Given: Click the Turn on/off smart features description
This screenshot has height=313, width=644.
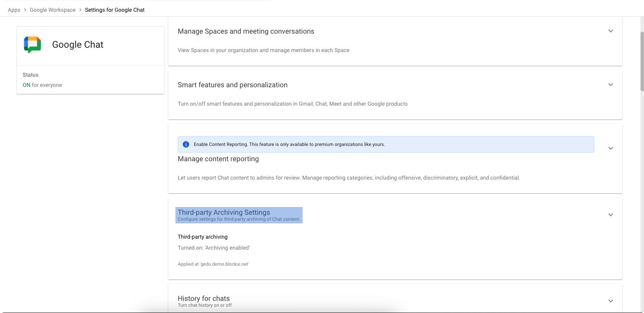Looking at the screenshot, I should pos(292,104).
